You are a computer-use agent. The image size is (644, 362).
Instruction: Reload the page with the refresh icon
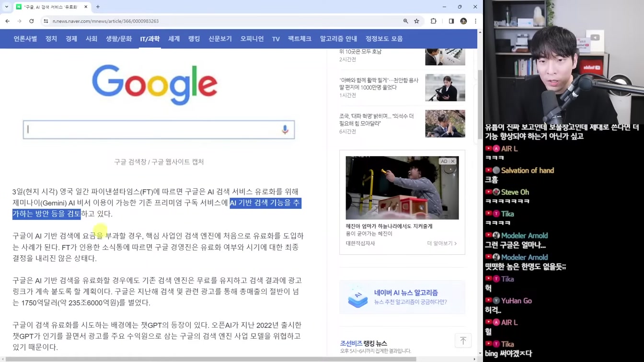point(32,21)
